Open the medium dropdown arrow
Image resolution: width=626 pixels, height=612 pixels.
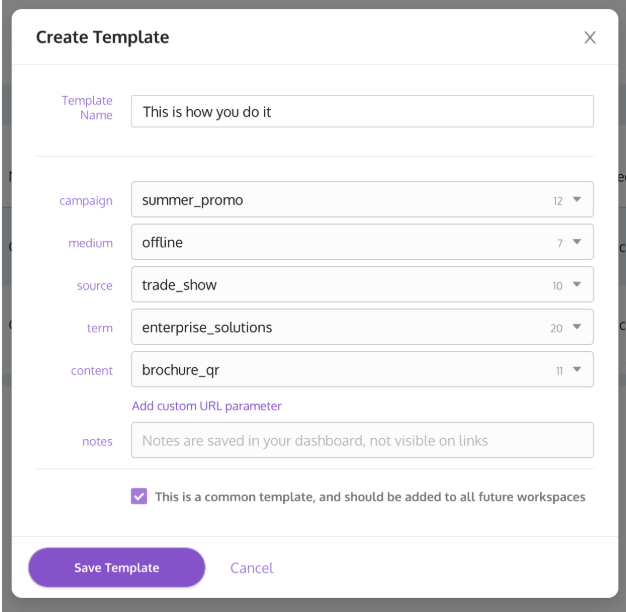(576, 242)
